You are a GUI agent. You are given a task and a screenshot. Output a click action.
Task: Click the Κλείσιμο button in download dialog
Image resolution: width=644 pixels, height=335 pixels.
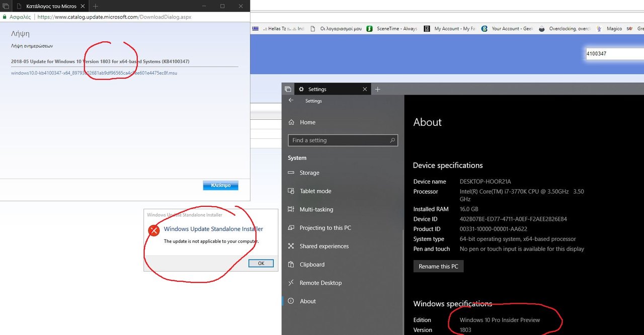coord(221,185)
